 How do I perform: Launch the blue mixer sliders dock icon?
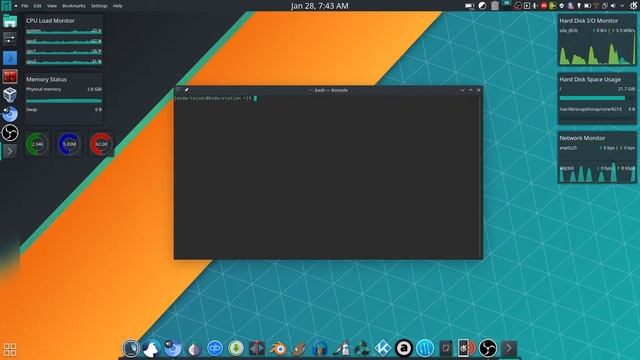425,348
